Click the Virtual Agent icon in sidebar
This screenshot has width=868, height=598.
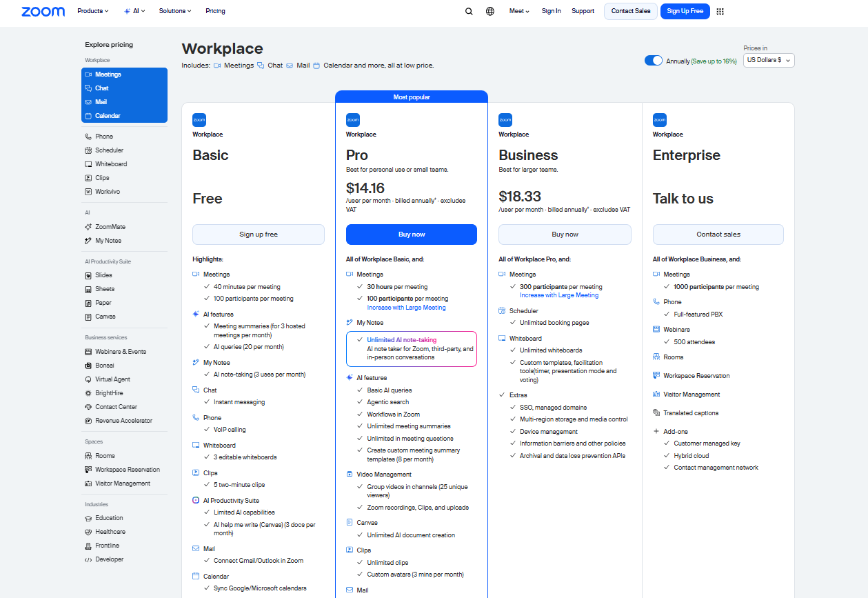pyautogui.click(x=88, y=379)
